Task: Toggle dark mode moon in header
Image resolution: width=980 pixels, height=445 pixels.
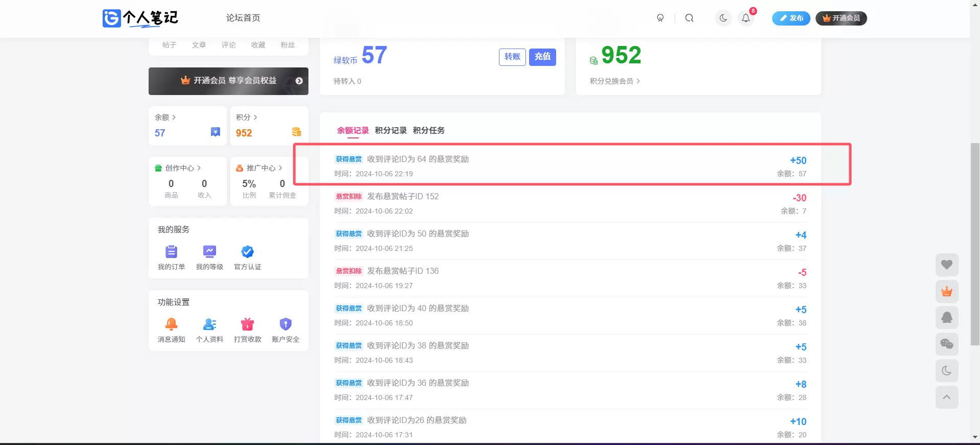Action: click(723, 18)
